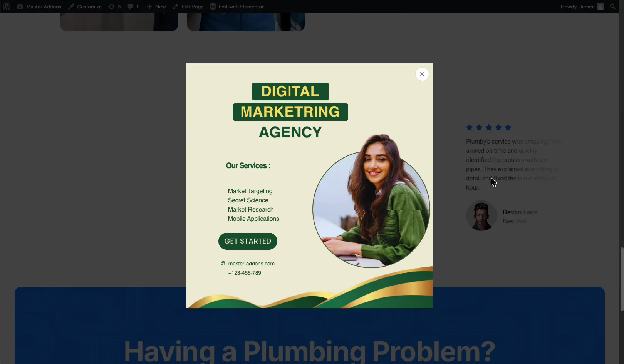This screenshot has width=624, height=364.
Task: Click Market Targeting service text
Action: (x=250, y=191)
